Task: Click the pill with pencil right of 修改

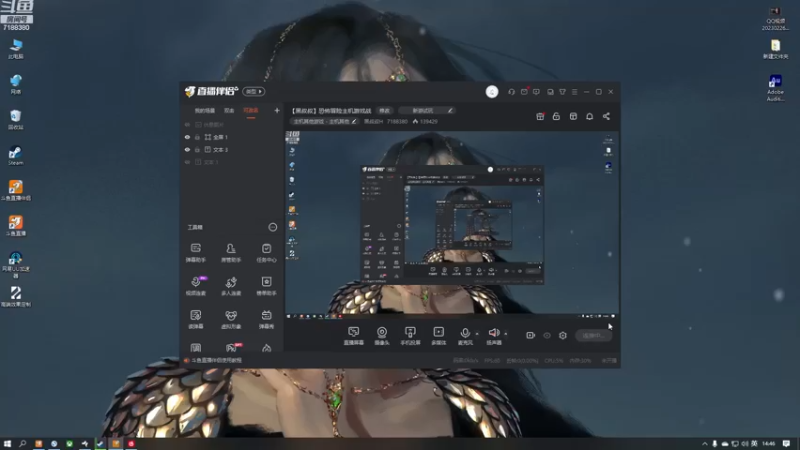Action: [426, 111]
